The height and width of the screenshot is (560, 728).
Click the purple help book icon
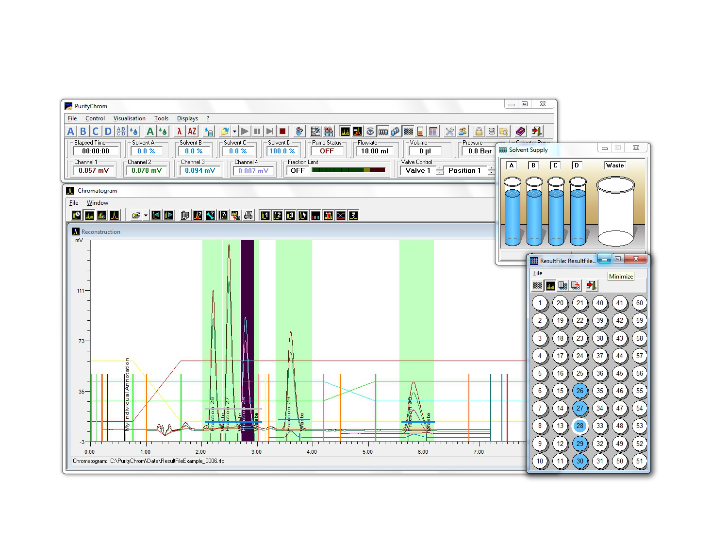click(x=520, y=131)
